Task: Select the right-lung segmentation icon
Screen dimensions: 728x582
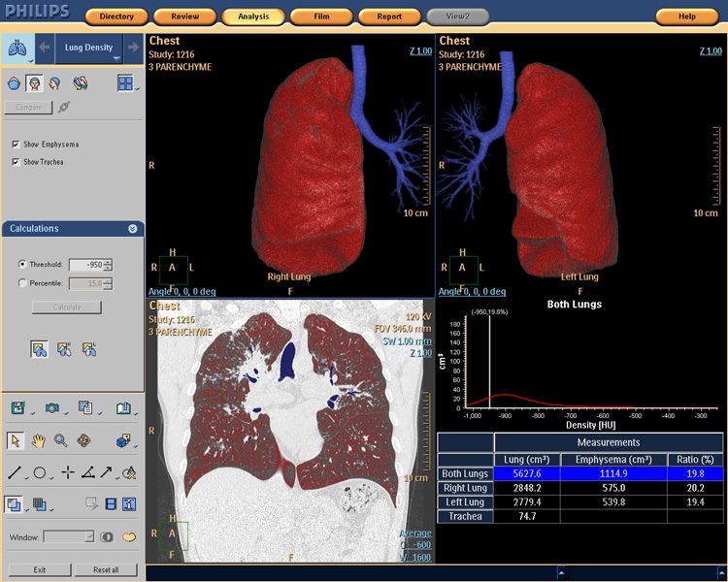Action: point(64,349)
